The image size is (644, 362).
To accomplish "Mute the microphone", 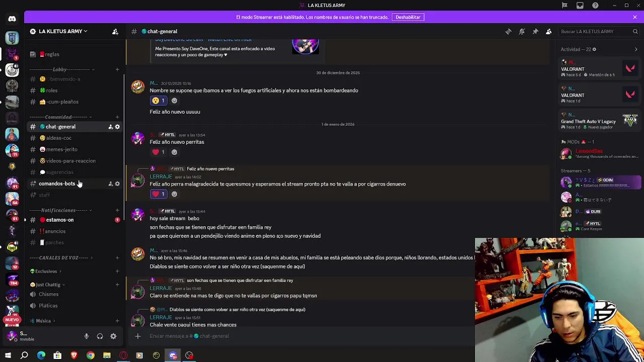I will point(87,336).
